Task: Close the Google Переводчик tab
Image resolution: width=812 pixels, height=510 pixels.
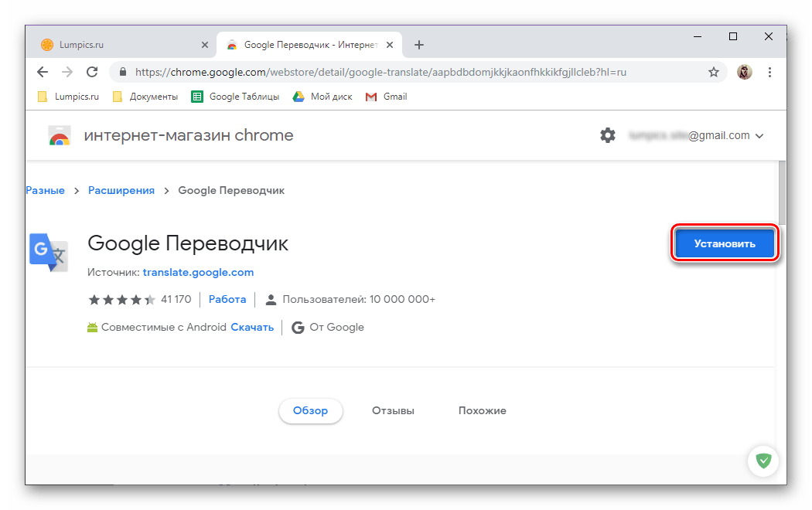Action: [390, 45]
